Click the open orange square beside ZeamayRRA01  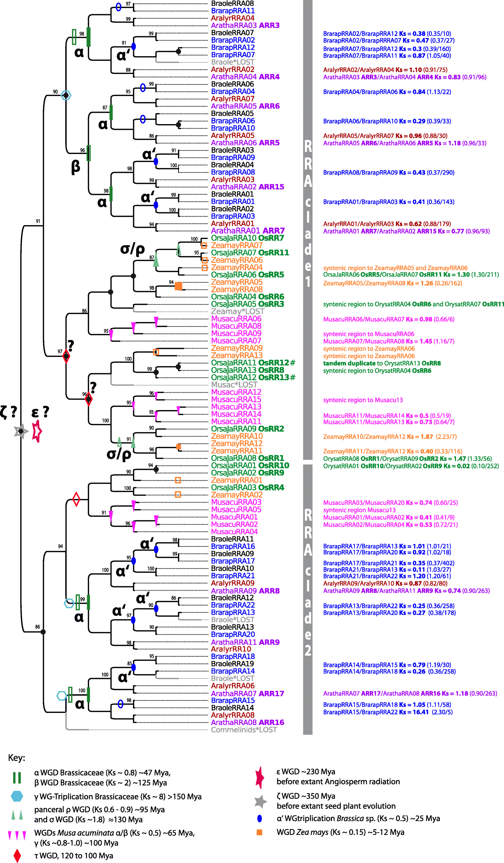178,480
